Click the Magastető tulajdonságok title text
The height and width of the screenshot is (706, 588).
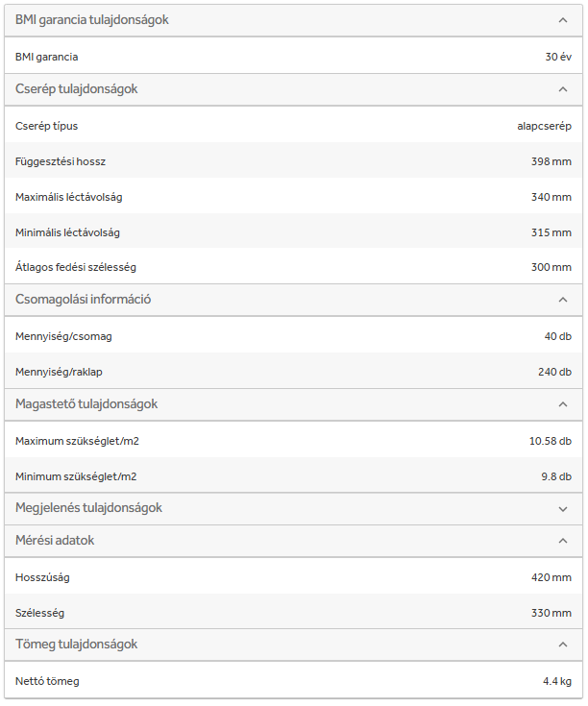[x=86, y=404]
